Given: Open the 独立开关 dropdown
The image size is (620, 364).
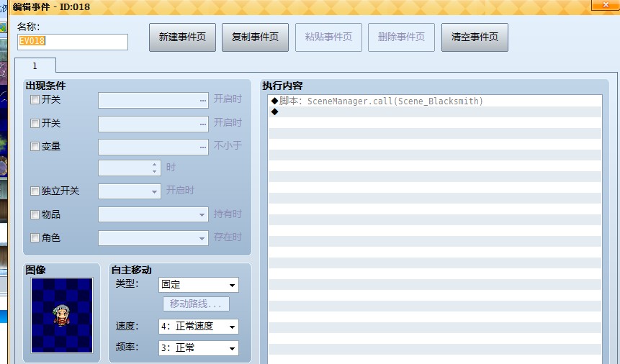Looking at the screenshot, I should point(130,191).
